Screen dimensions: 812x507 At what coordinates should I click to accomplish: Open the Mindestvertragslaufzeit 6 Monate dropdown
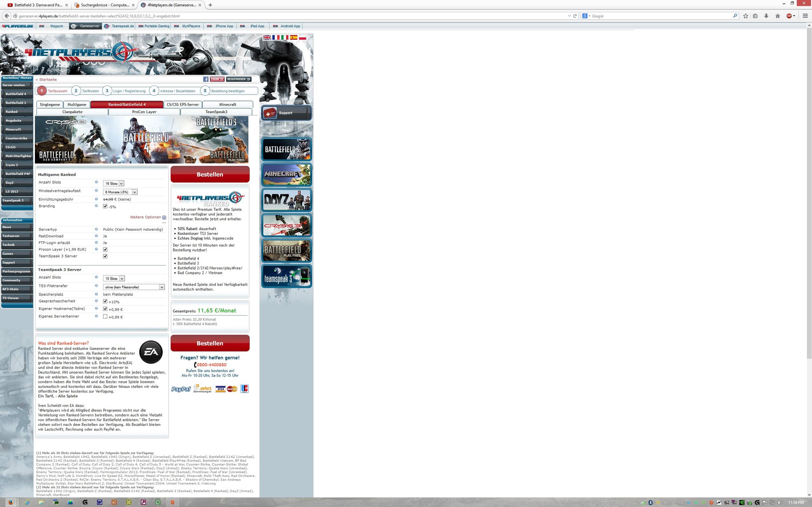tap(120, 192)
